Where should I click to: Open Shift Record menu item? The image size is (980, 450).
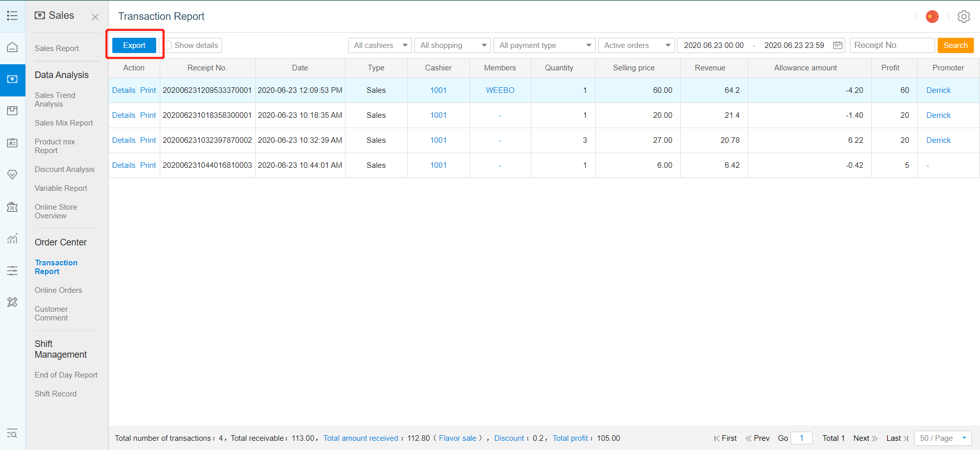[56, 394]
